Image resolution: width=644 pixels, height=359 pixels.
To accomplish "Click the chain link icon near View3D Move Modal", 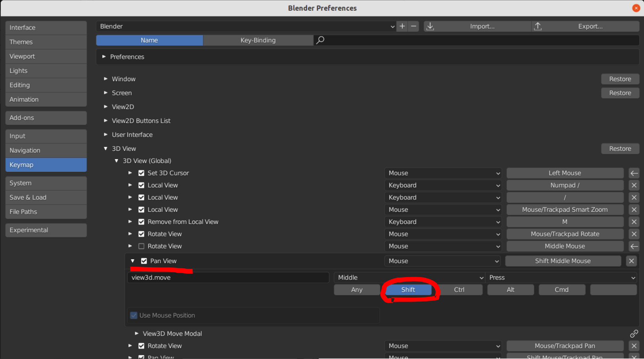I will click(x=634, y=334).
